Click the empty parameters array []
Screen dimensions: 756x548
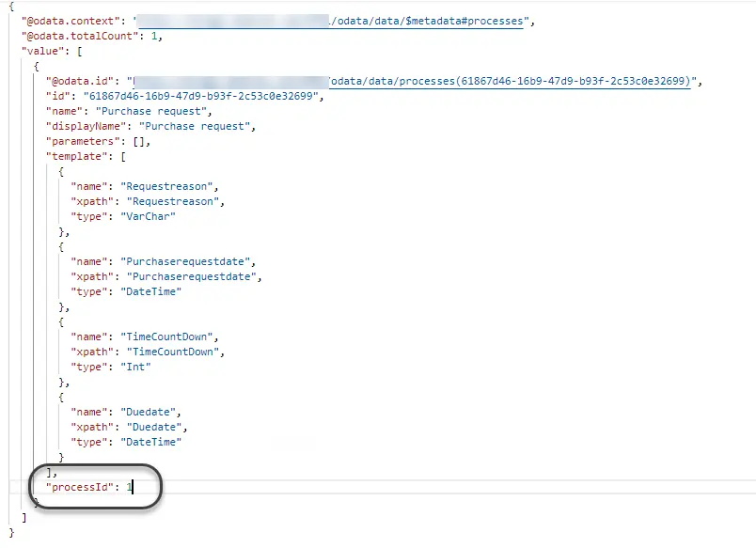click(x=139, y=141)
